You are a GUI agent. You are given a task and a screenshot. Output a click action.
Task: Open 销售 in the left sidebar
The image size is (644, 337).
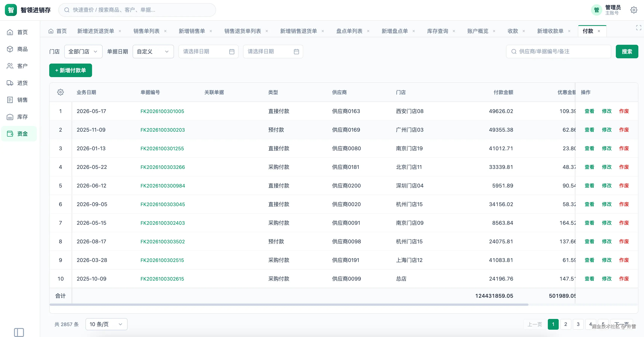(x=19, y=100)
